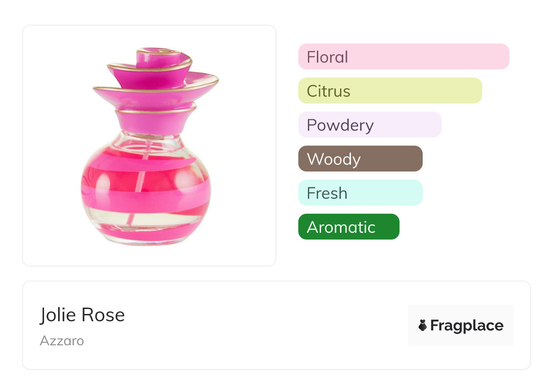This screenshot has height=392, width=553.
Task: Select the pink Floral accord bar
Action: point(403,57)
